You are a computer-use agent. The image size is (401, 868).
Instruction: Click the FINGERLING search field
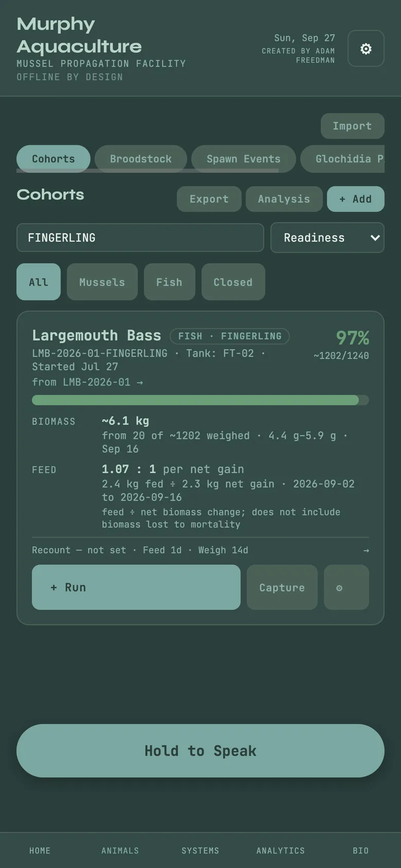tap(140, 238)
